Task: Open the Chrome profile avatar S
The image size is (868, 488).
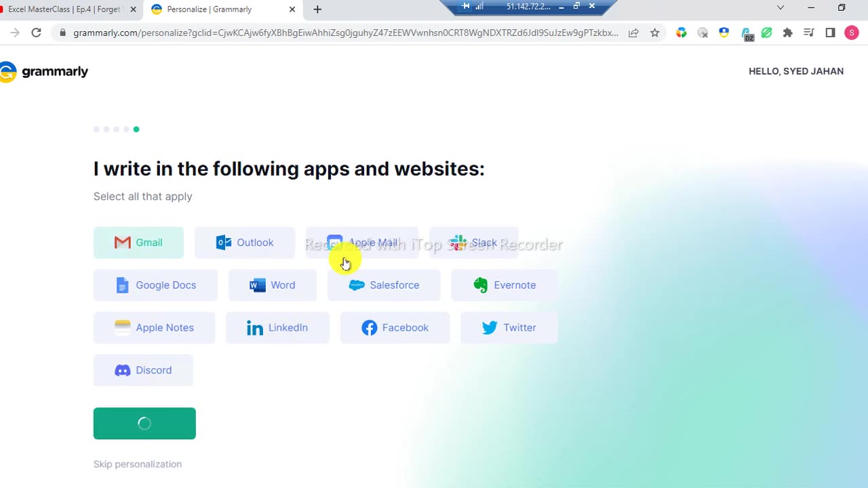Action: [x=852, y=33]
